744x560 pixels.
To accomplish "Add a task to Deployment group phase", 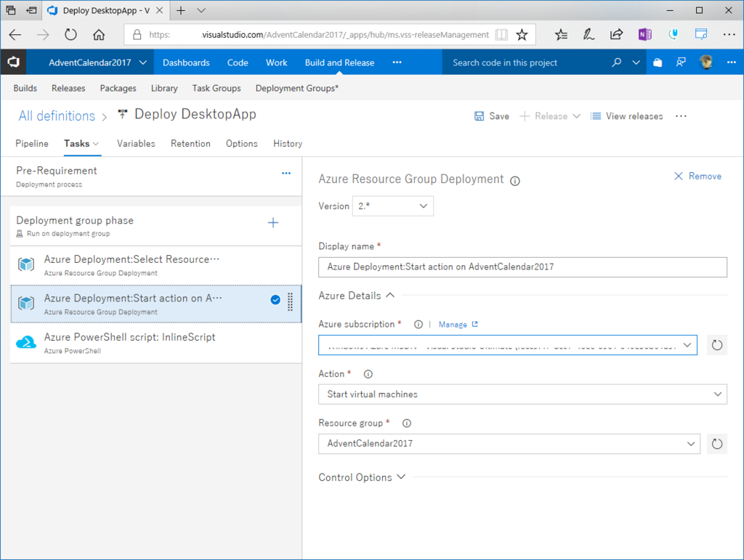I will pos(273,223).
